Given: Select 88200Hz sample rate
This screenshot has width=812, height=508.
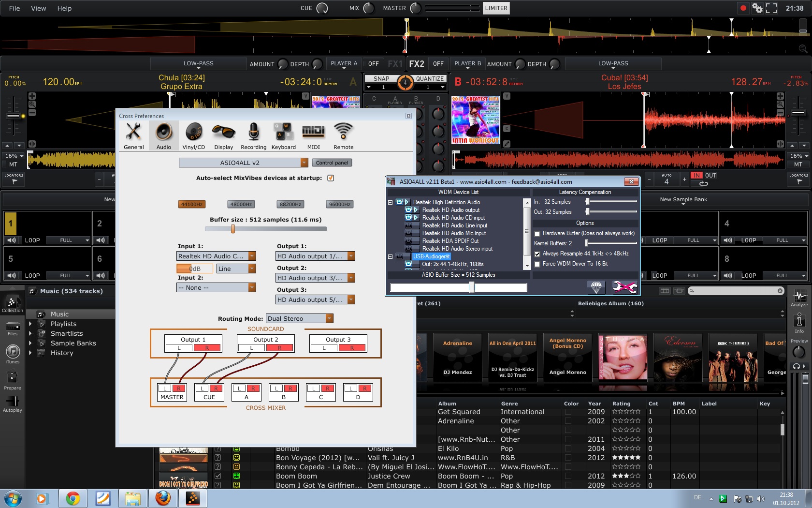Looking at the screenshot, I should (290, 204).
